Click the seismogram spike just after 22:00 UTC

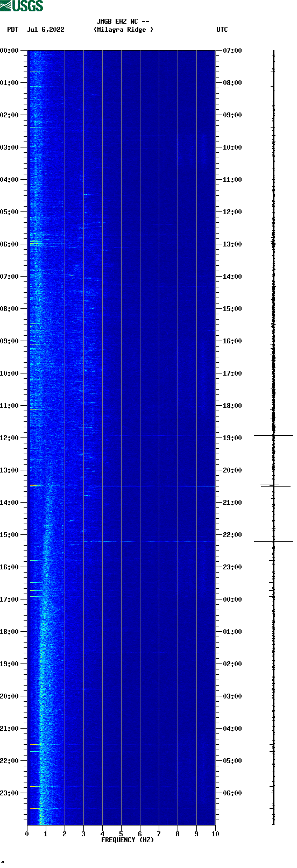(x=273, y=541)
